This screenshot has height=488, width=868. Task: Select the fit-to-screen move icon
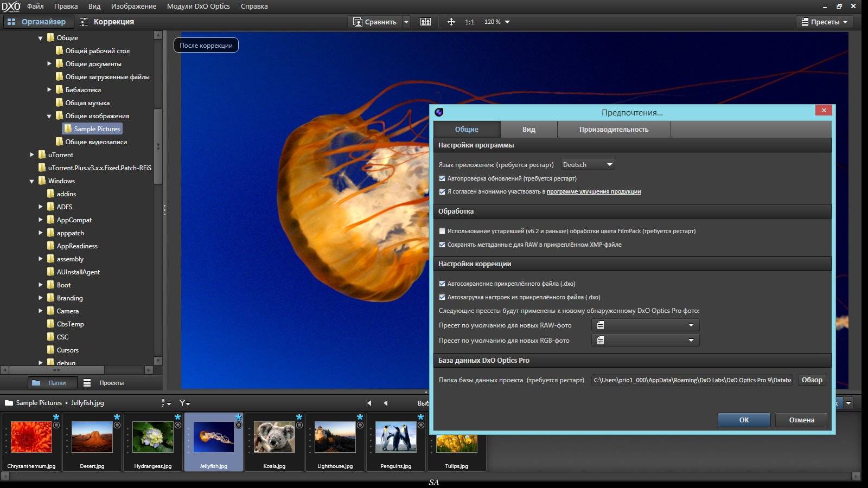pos(451,22)
